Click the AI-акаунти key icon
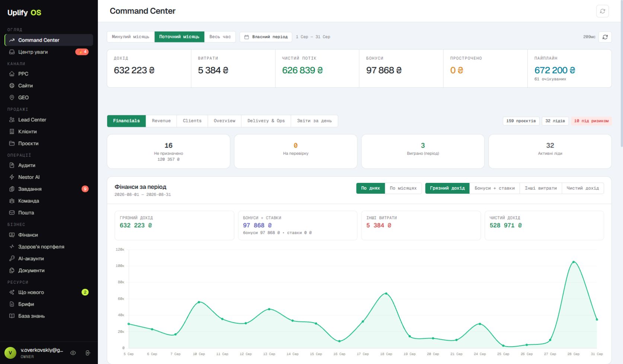 click(12, 259)
